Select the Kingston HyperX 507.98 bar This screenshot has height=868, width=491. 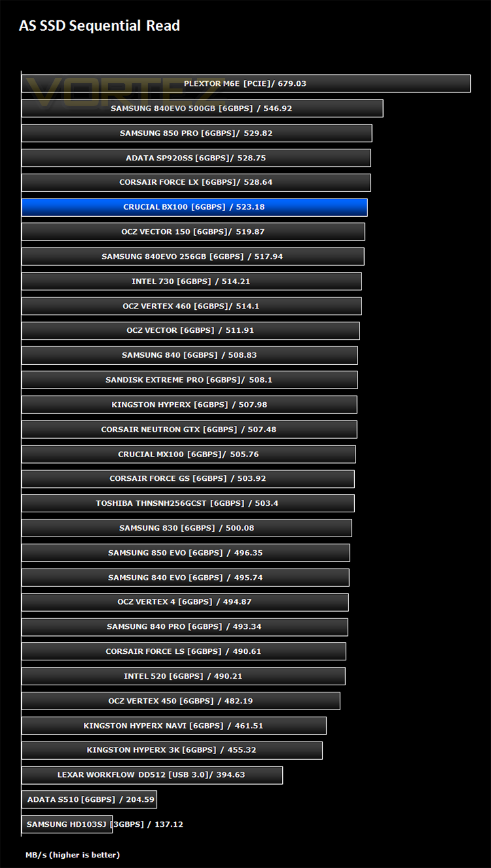189,404
